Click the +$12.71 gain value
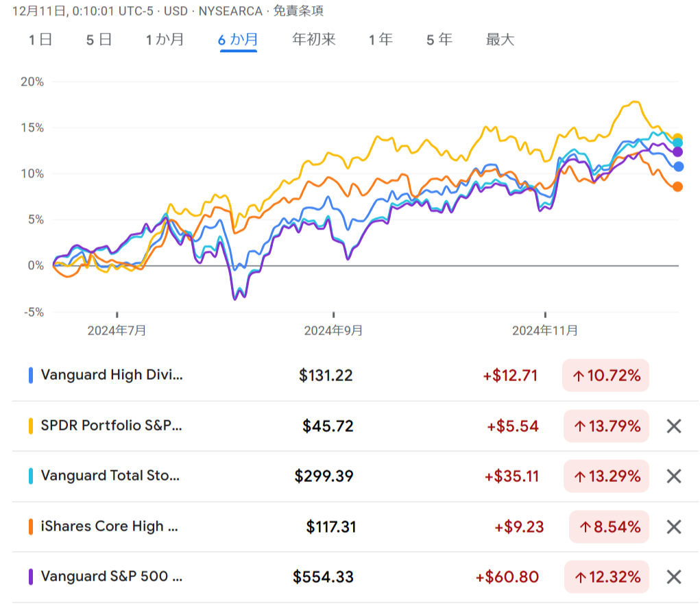The width and height of the screenshot is (700, 610). click(x=510, y=376)
